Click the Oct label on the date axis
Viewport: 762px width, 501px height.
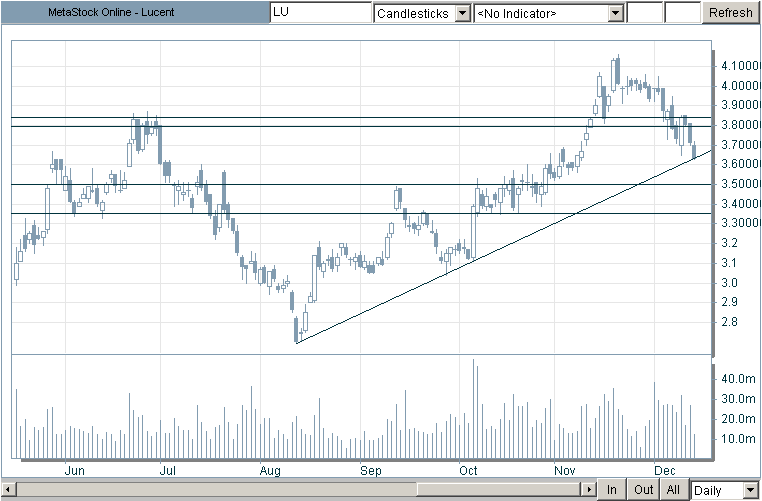point(468,470)
